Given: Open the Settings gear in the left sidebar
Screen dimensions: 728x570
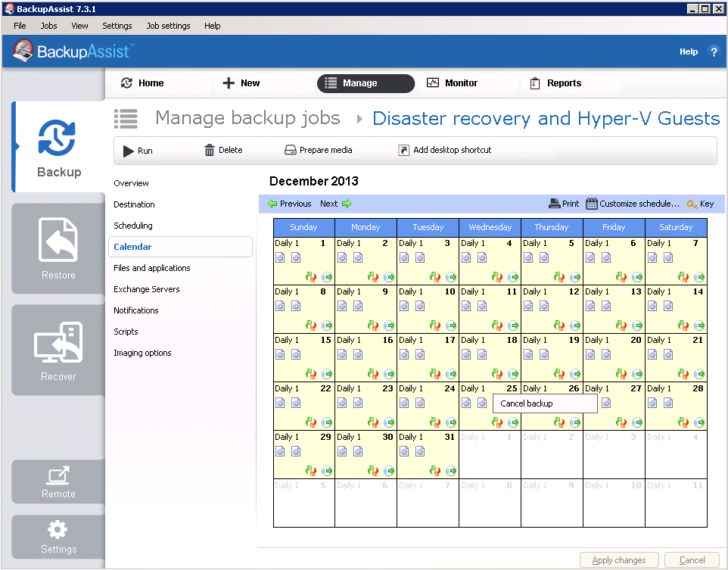Looking at the screenshot, I should pyautogui.click(x=58, y=537).
